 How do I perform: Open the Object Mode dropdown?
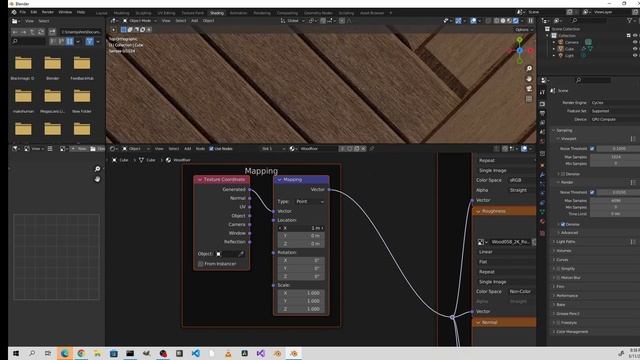pos(139,20)
